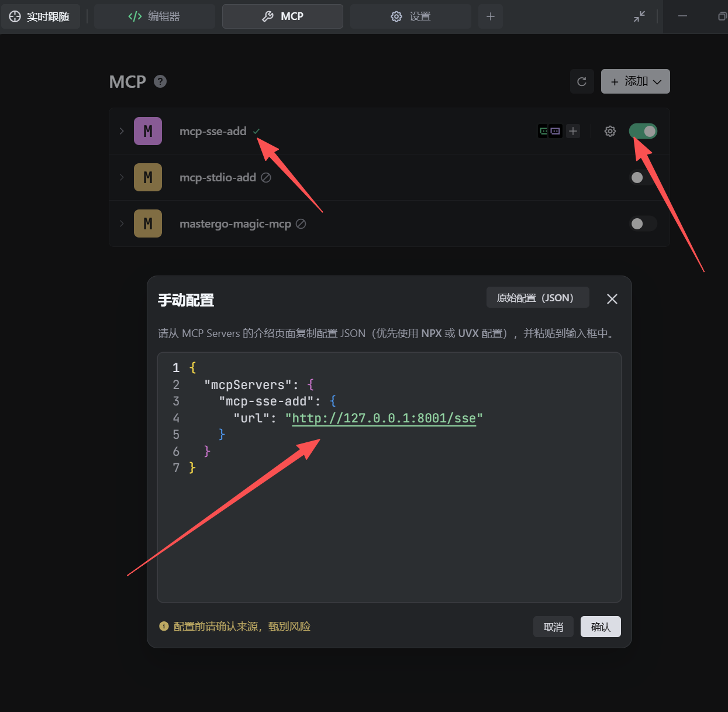
Task: Click the warning info icon near 配置前请确认来源
Action: pyautogui.click(x=164, y=626)
